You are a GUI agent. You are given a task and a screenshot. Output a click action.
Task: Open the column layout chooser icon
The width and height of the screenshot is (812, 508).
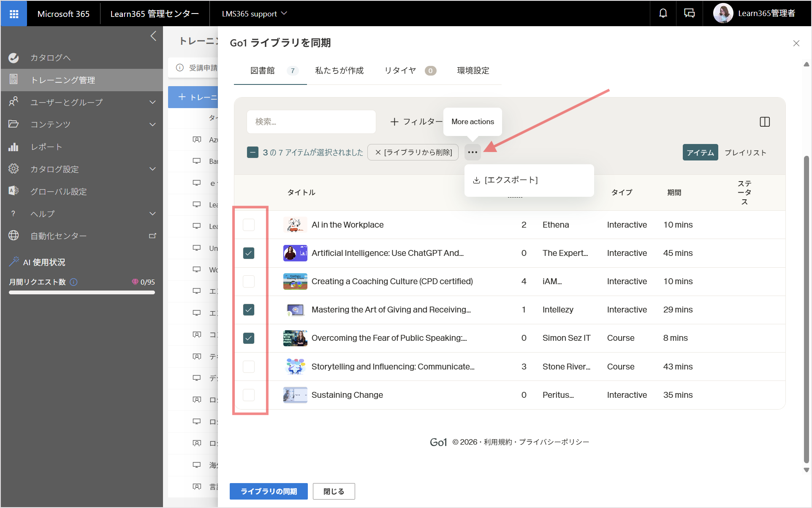[764, 122]
